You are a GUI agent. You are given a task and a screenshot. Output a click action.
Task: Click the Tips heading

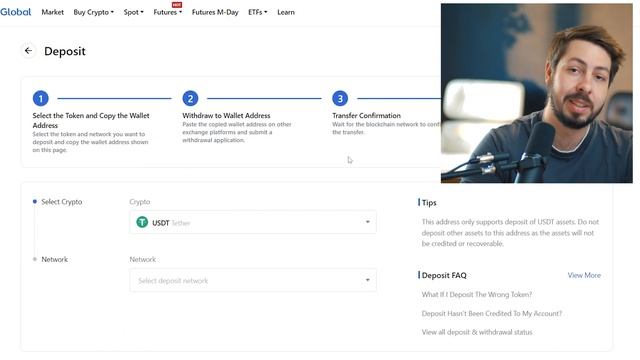[429, 202]
